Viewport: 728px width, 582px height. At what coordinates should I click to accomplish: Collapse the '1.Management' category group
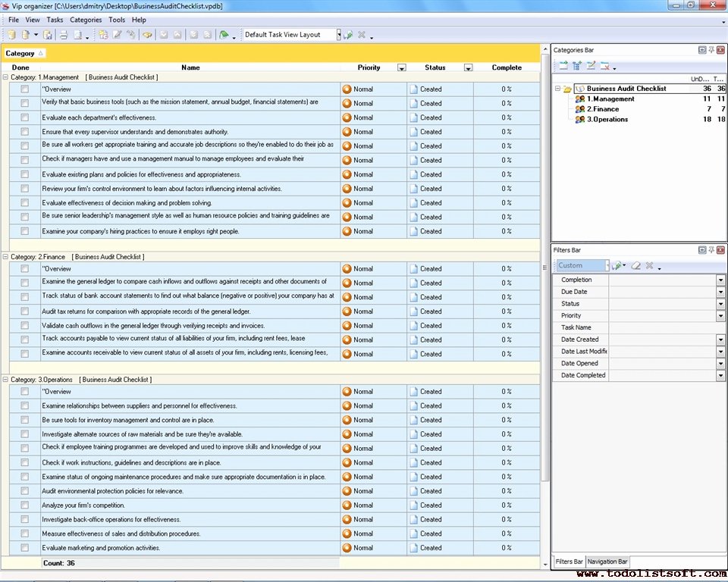[x=5, y=77]
